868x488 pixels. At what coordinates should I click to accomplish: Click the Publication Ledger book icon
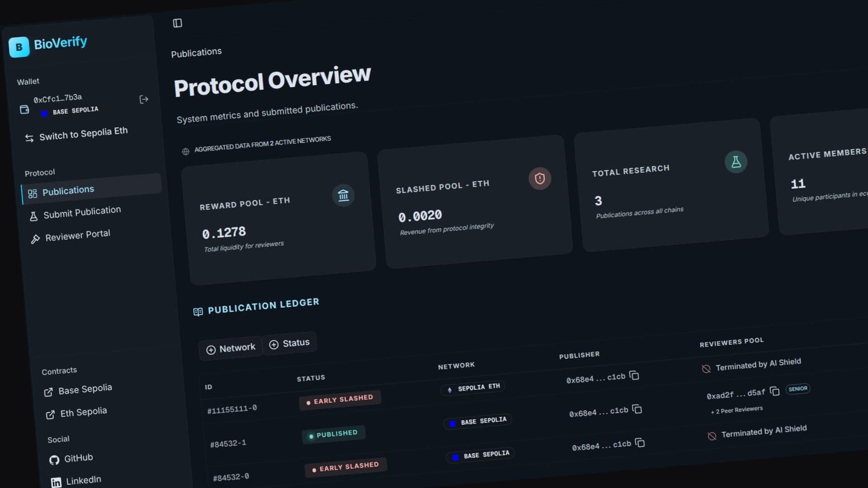click(198, 312)
